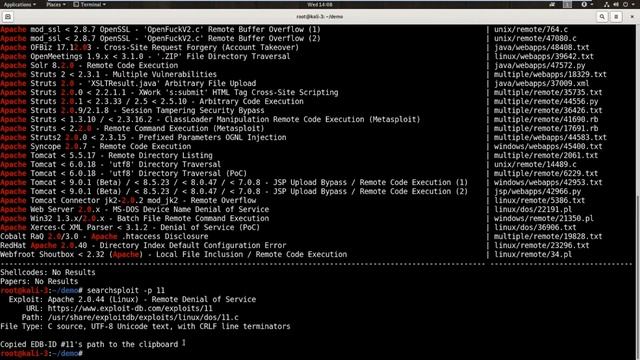The height and width of the screenshot is (360, 640).
Task: Click the terminal vertical scrollbar
Action: [x=638, y=278]
